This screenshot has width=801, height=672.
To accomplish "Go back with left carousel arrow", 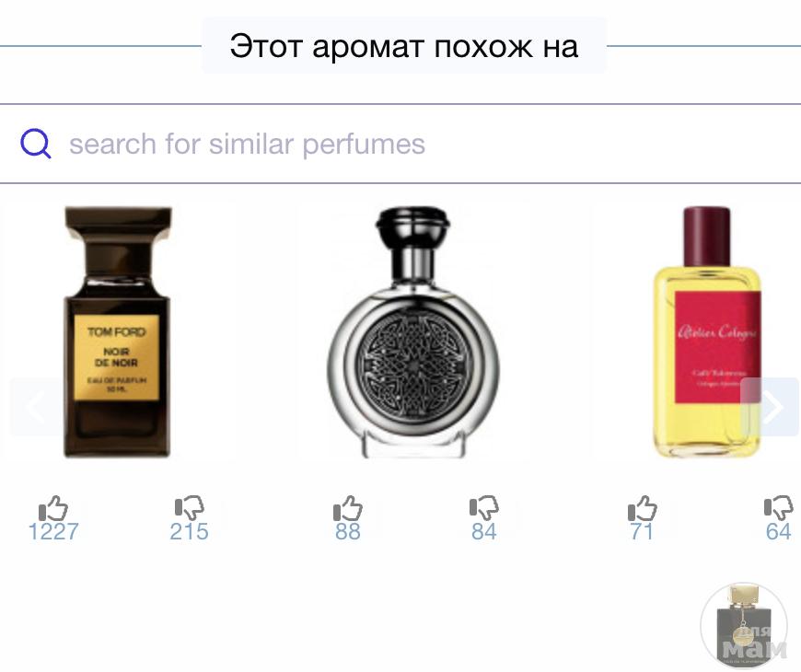I will tap(36, 407).
